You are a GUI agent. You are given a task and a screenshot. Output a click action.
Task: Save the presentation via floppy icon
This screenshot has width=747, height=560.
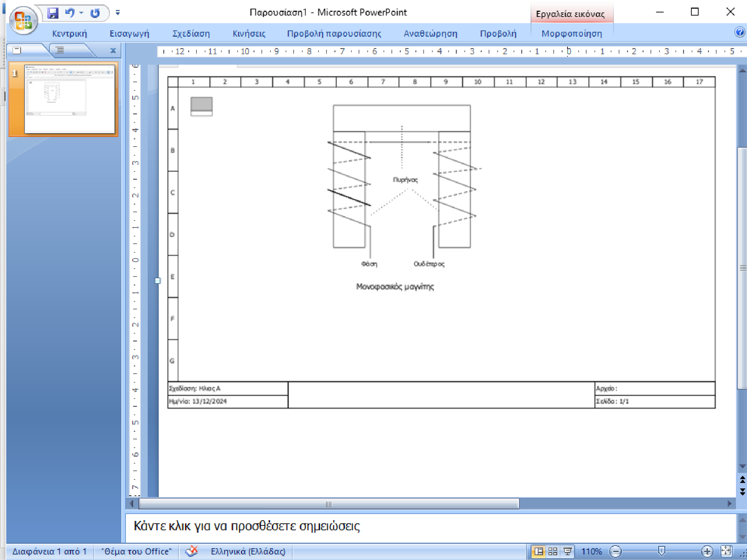[53, 13]
